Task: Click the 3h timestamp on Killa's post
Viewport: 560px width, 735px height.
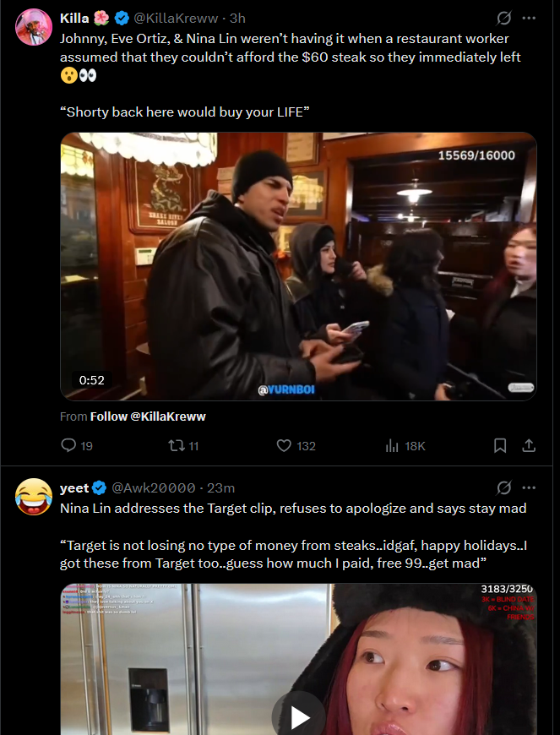Action: (x=237, y=19)
